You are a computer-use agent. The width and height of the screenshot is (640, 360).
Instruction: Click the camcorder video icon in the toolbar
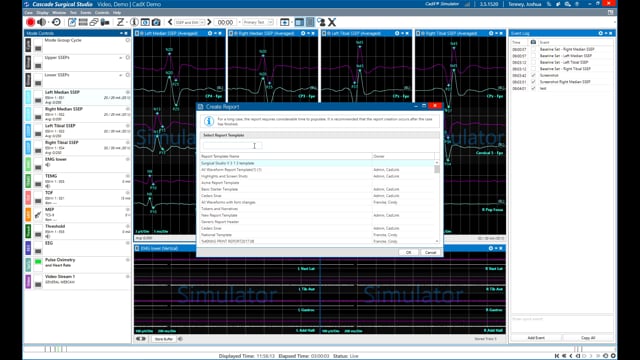(105, 22)
